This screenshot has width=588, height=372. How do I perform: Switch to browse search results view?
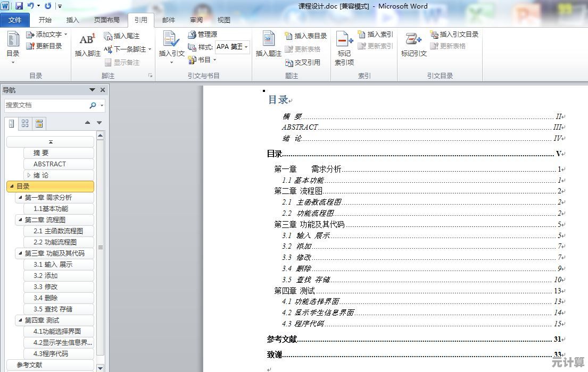coord(39,124)
